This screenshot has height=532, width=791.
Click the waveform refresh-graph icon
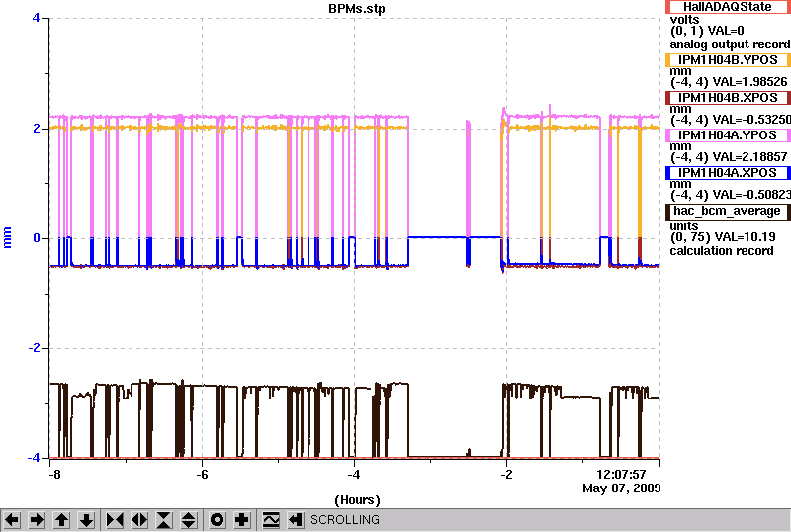click(x=271, y=520)
